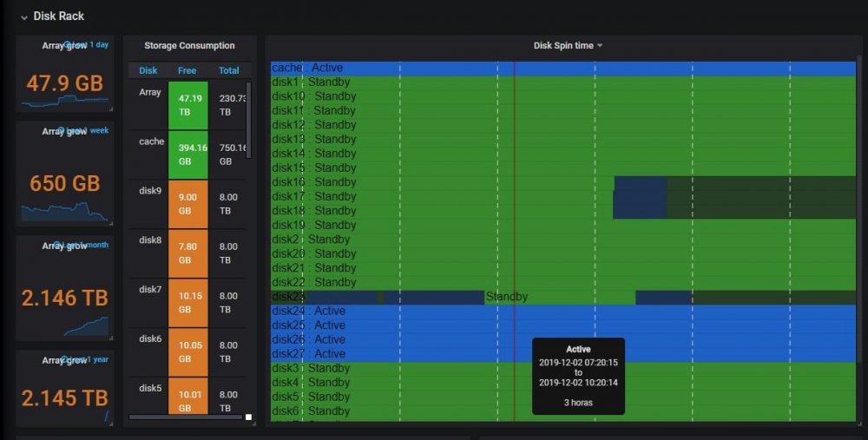Click the disk8 7.80 GB free cell
Screen dimensions: 868x440
tap(188, 253)
